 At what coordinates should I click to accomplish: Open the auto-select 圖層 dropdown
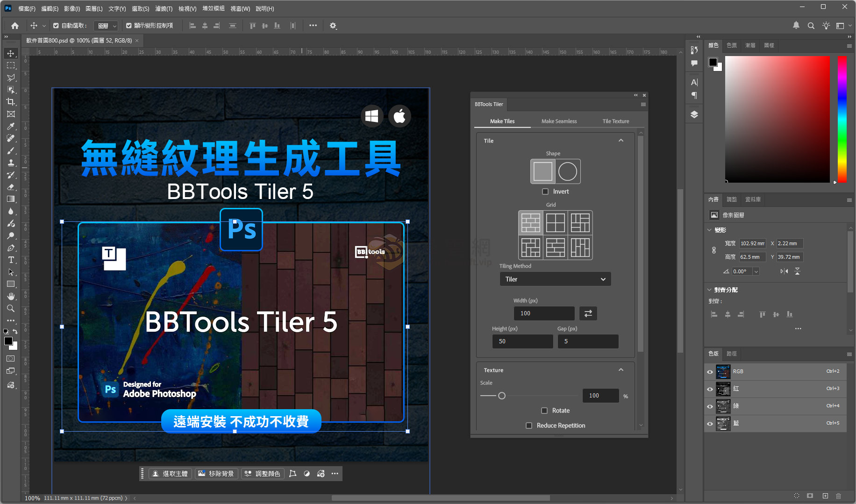pos(106,26)
